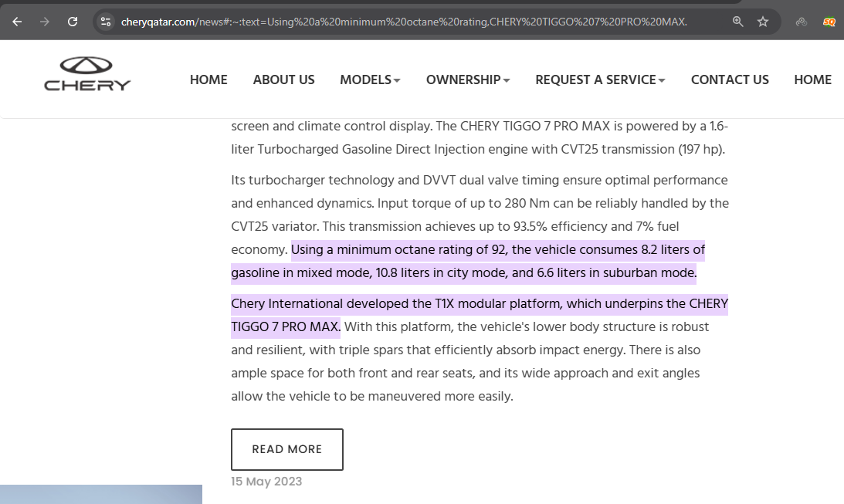844x504 pixels.
Task: Click the text "screen and climate control display."
Action: (x=331, y=127)
